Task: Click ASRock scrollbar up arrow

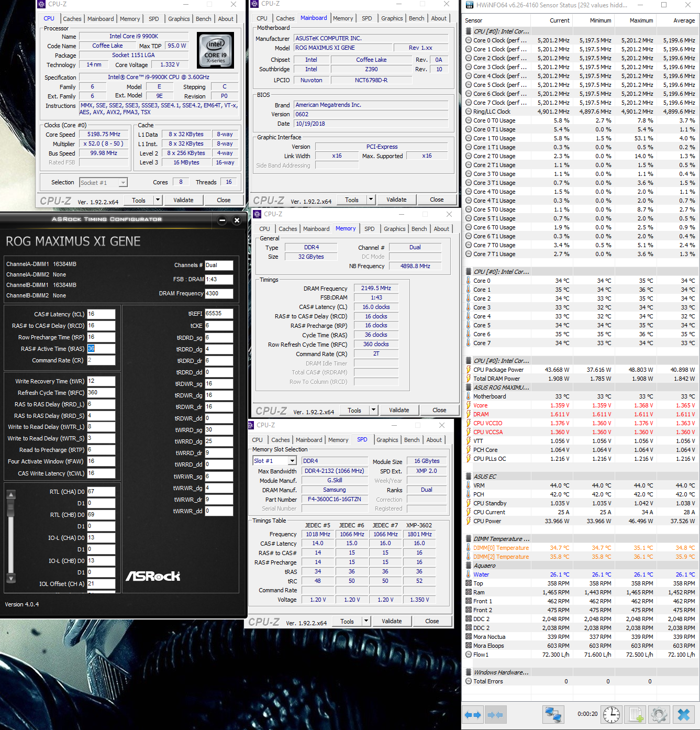Action: pyautogui.click(x=10, y=494)
